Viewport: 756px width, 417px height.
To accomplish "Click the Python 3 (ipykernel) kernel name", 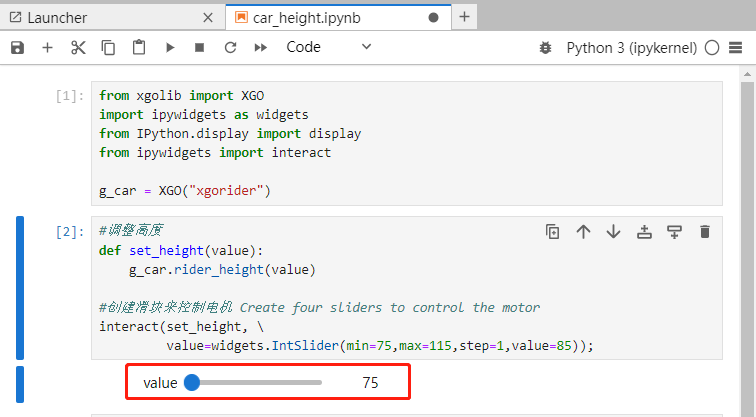I will 632,48.
